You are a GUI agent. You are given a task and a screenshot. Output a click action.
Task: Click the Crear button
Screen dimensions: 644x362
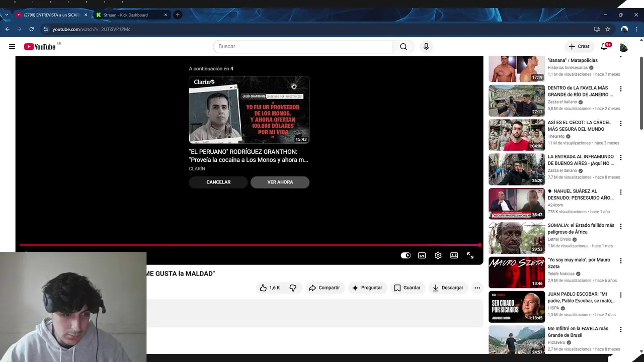579,46
